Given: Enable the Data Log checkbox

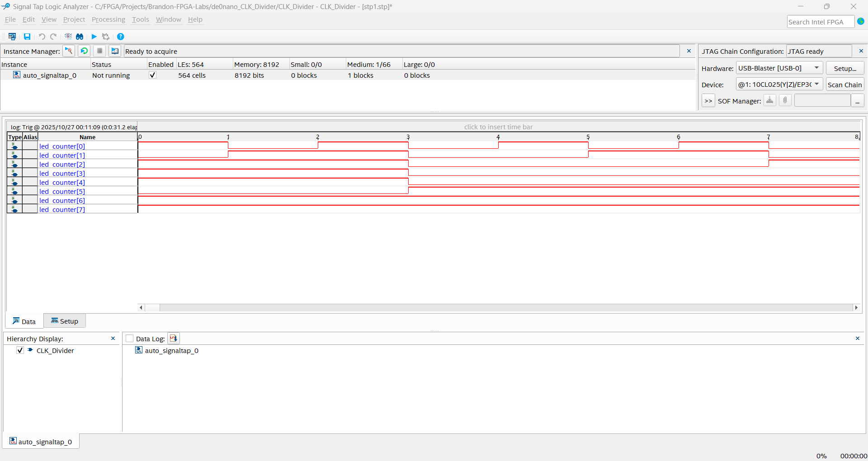Looking at the screenshot, I should tap(130, 339).
